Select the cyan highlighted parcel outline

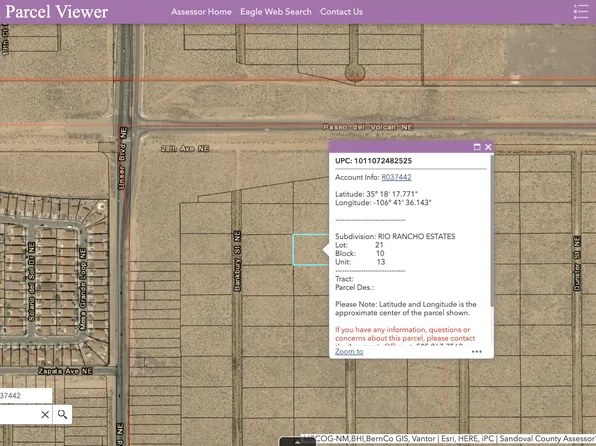310,250
